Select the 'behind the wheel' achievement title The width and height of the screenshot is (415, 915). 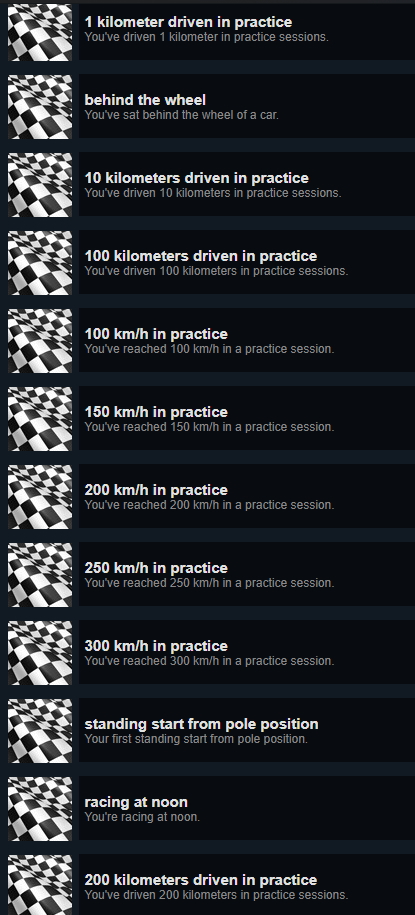(145, 100)
